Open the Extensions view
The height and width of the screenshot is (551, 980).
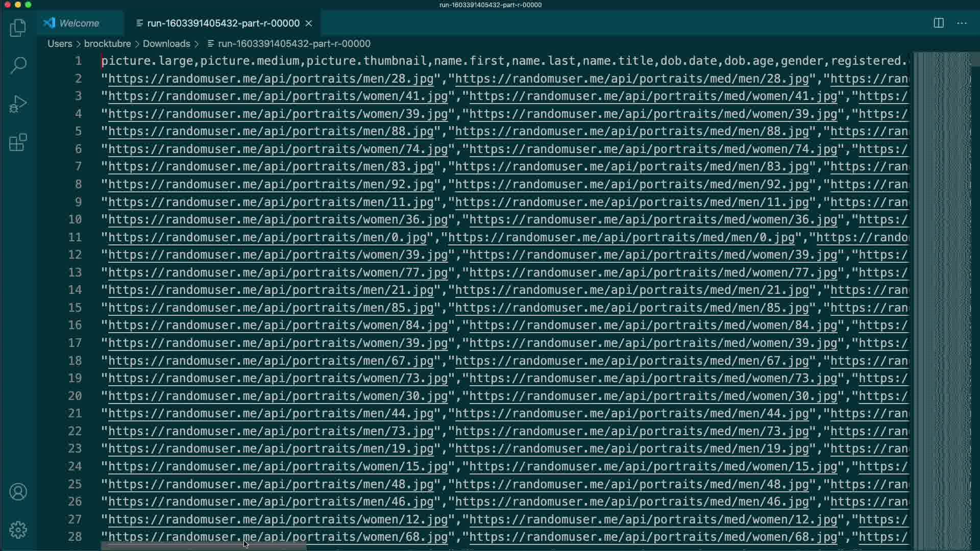click(x=18, y=143)
